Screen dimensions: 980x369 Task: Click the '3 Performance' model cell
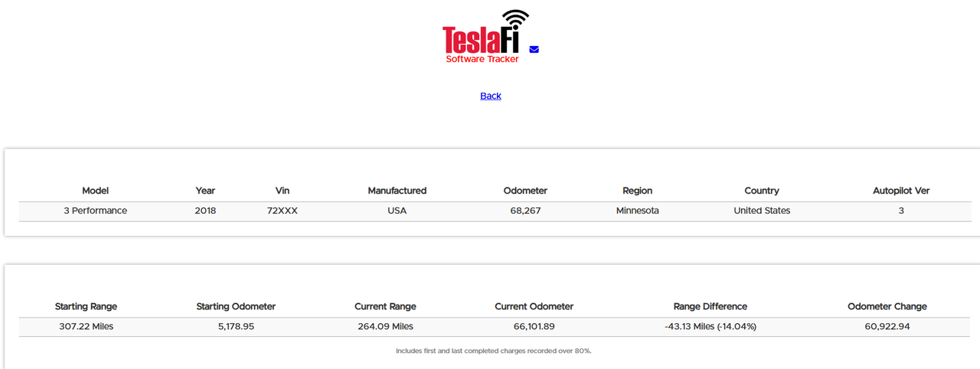coord(96,211)
